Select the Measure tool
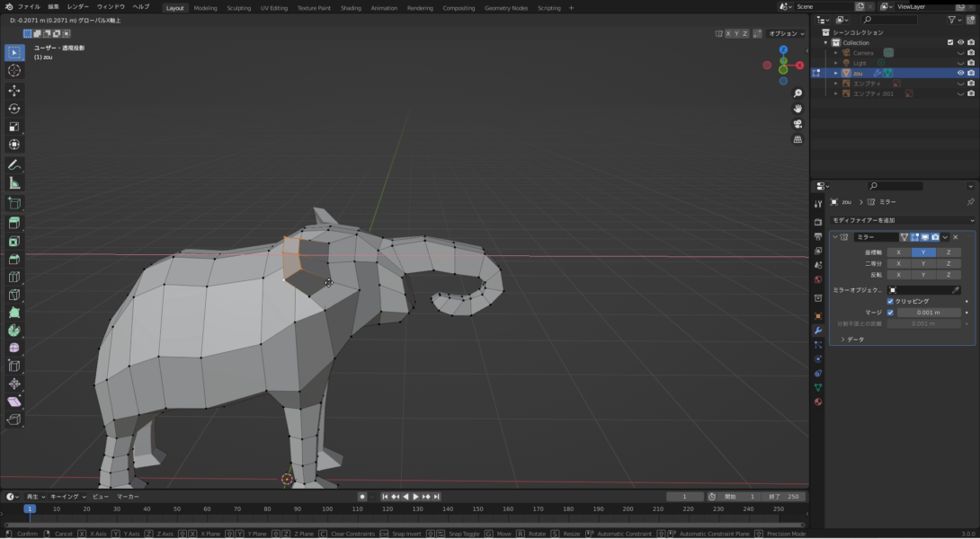This screenshot has width=980, height=539. click(13, 183)
